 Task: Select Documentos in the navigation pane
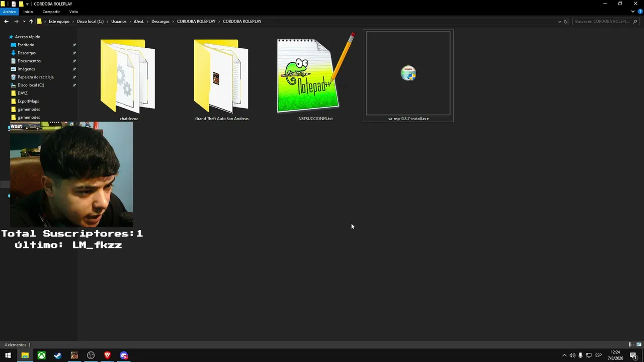[29, 61]
